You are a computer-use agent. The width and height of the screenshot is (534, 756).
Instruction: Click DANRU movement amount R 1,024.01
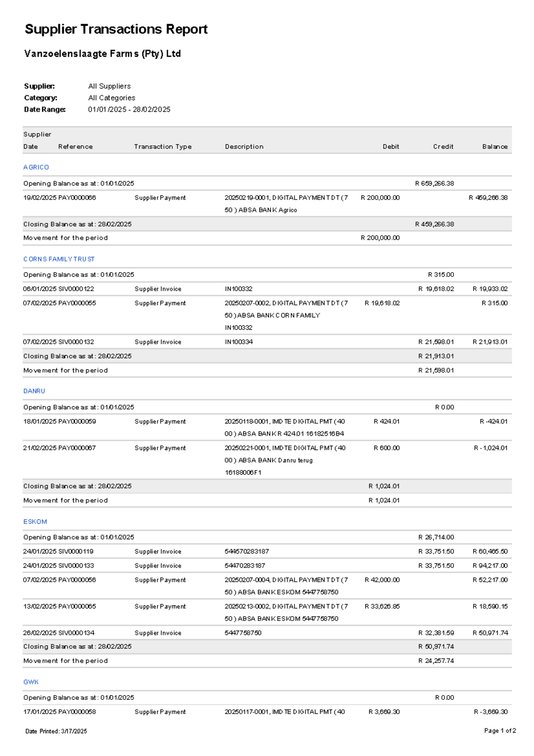coord(384,500)
